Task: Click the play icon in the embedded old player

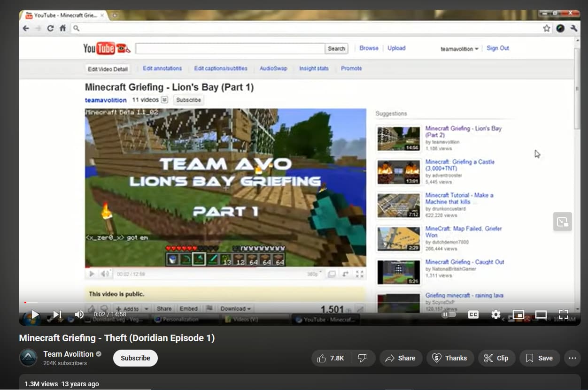Action: click(x=92, y=274)
